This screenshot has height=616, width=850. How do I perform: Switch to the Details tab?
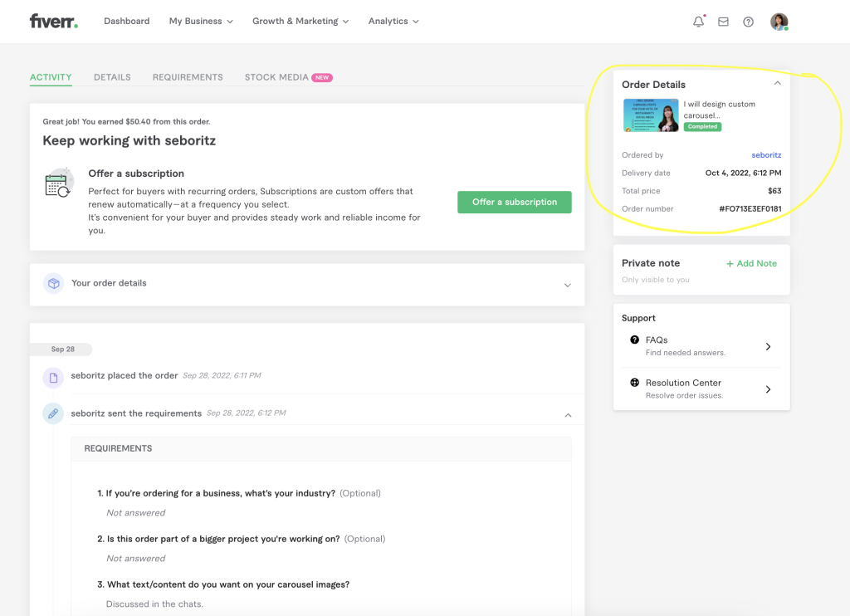tap(112, 77)
